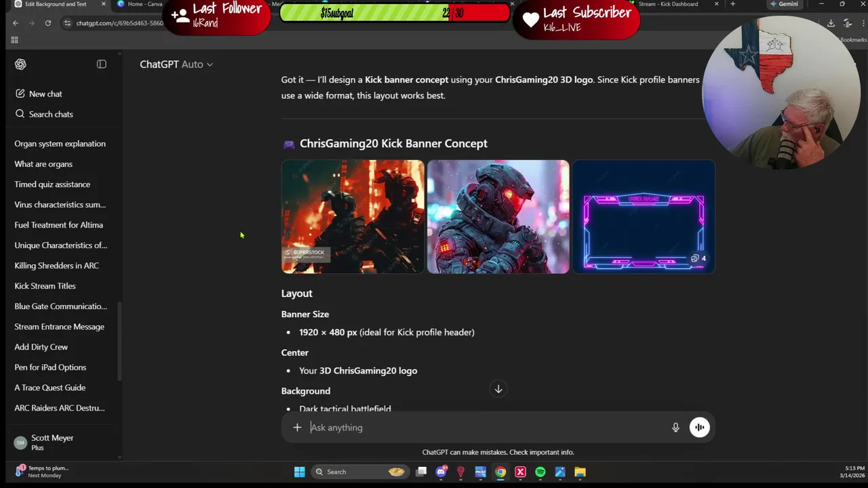This screenshot has width=868, height=488.
Task: Click the plus attach button in the composer
Action: coord(297,428)
